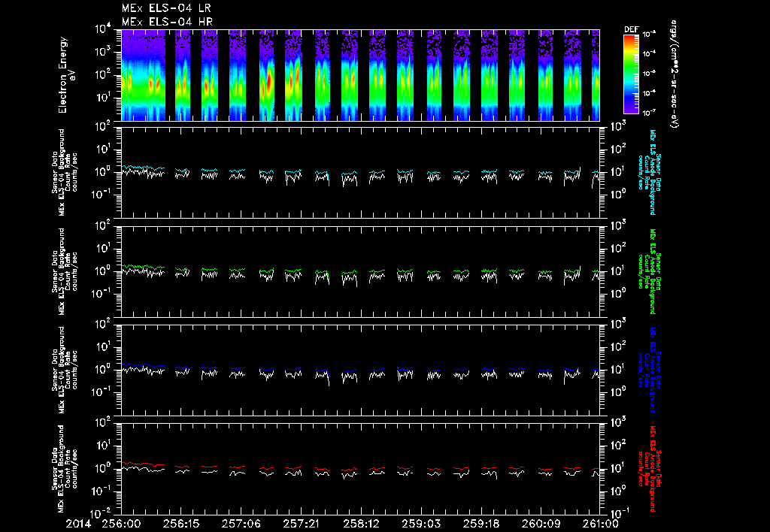This screenshot has height=532, width=770.
Task: Click the "260:09" time tick label
Action: coord(540,524)
